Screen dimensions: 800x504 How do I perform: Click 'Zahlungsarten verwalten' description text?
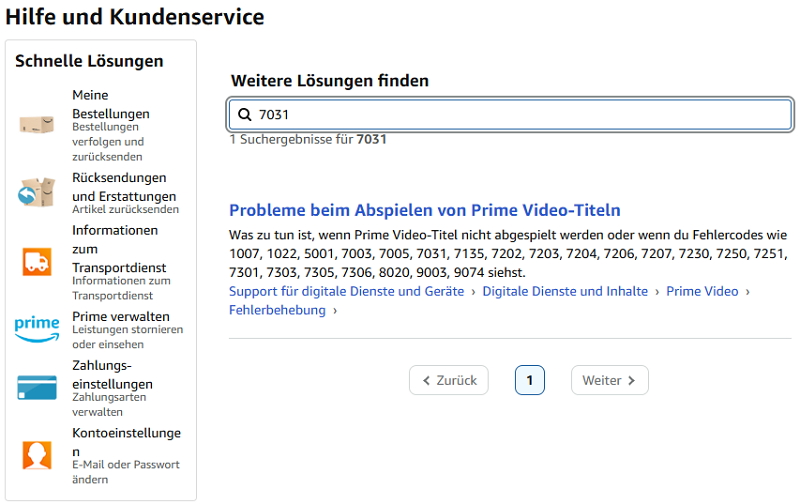pyautogui.click(x=109, y=404)
